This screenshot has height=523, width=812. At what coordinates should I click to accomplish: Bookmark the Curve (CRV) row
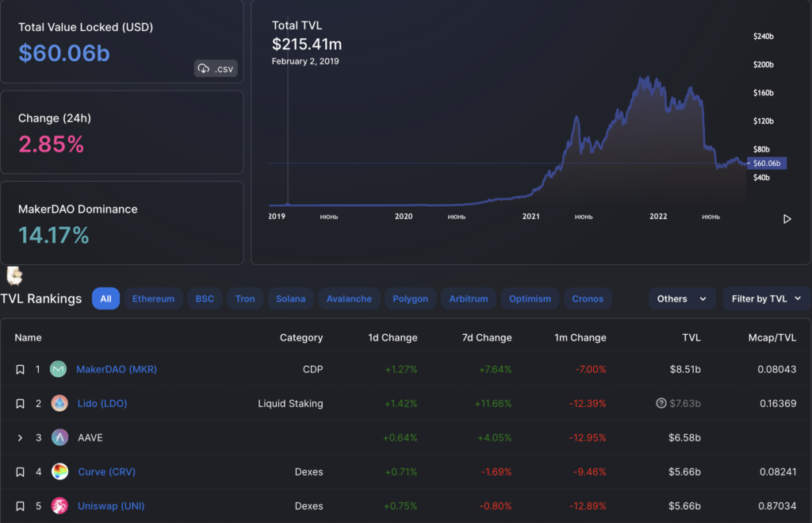click(x=21, y=471)
